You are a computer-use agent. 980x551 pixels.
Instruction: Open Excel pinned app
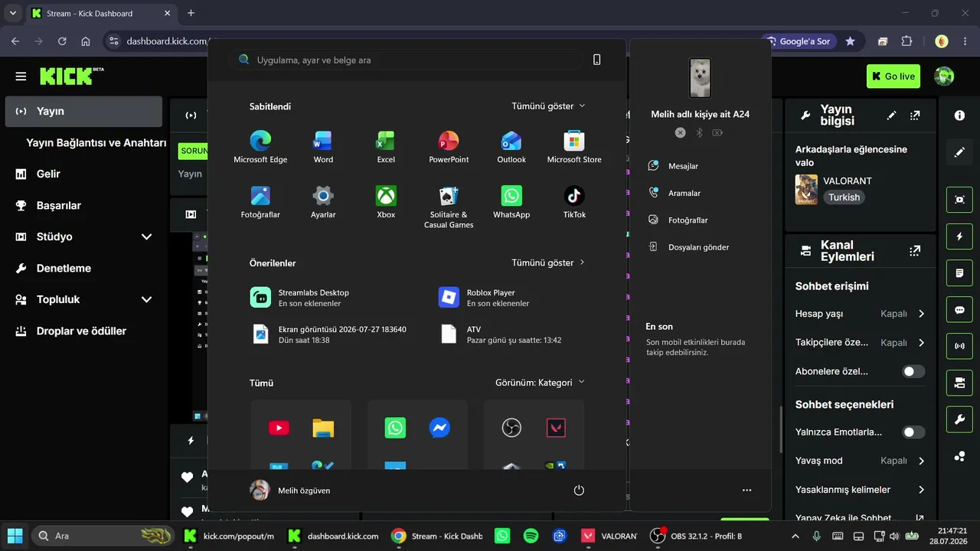click(x=386, y=147)
